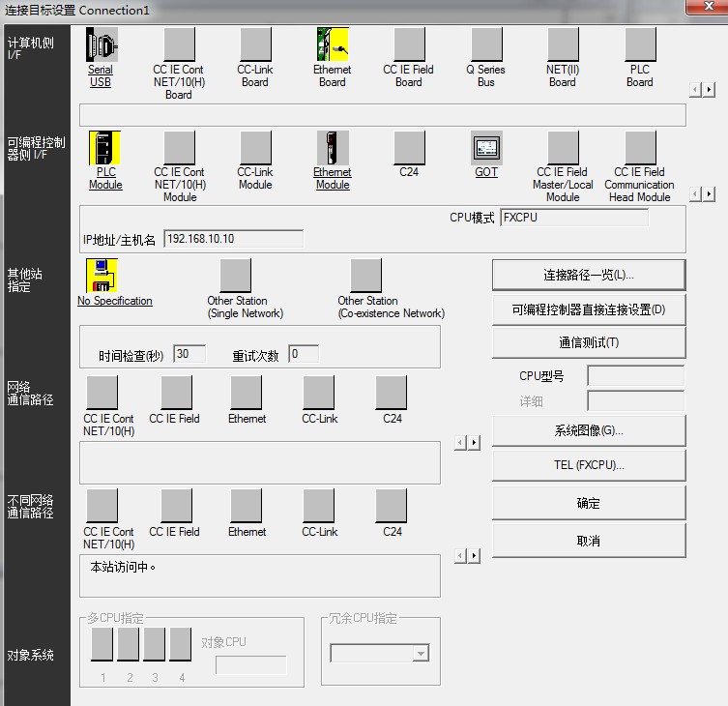Click the IP地址/主机名 input field
This screenshot has height=706, width=728.
tap(232, 239)
